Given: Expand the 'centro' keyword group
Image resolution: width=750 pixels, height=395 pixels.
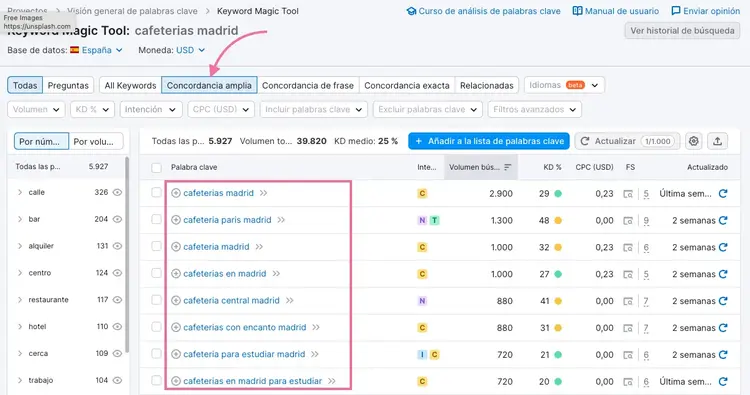Looking at the screenshot, I should coord(20,273).
